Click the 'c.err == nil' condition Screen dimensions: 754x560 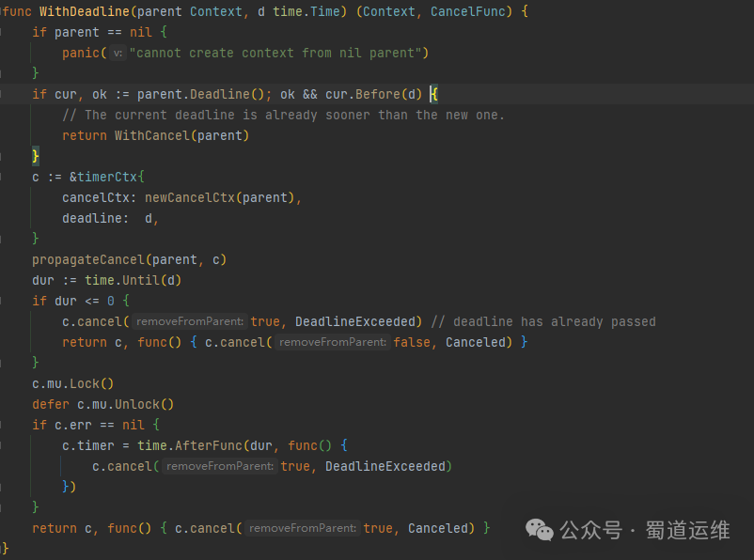pos(99,425)
